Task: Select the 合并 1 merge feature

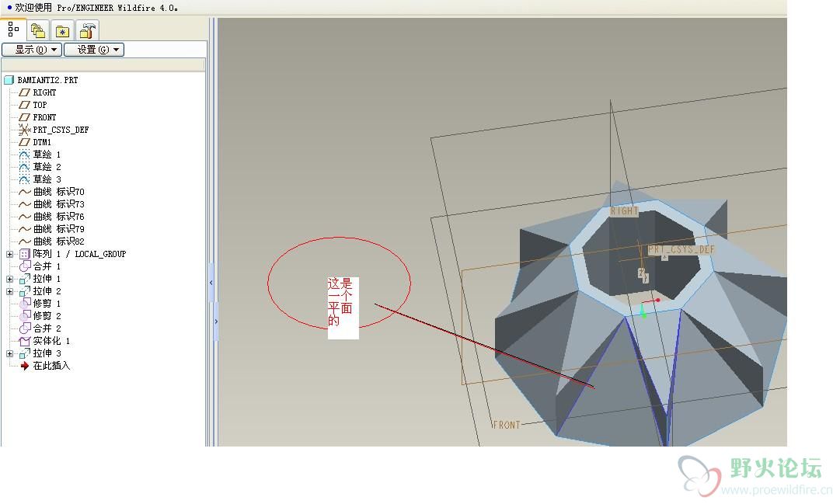Action: point(47,266)
